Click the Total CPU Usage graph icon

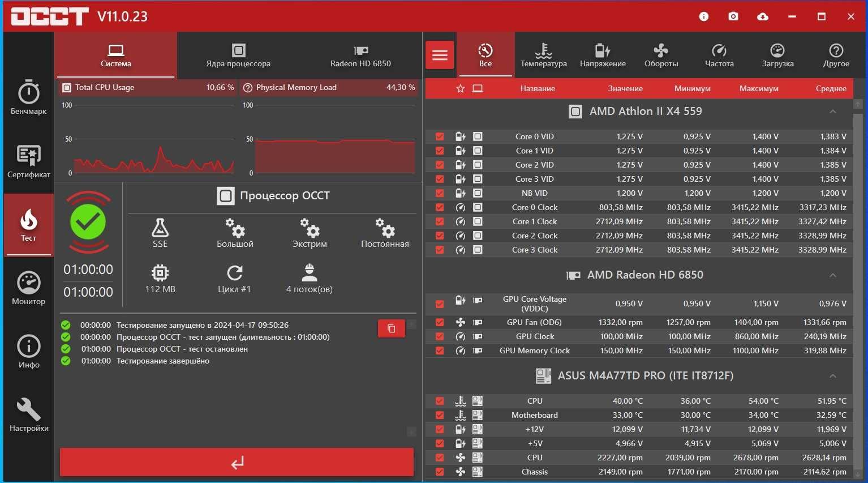click(x=67, y=87)
